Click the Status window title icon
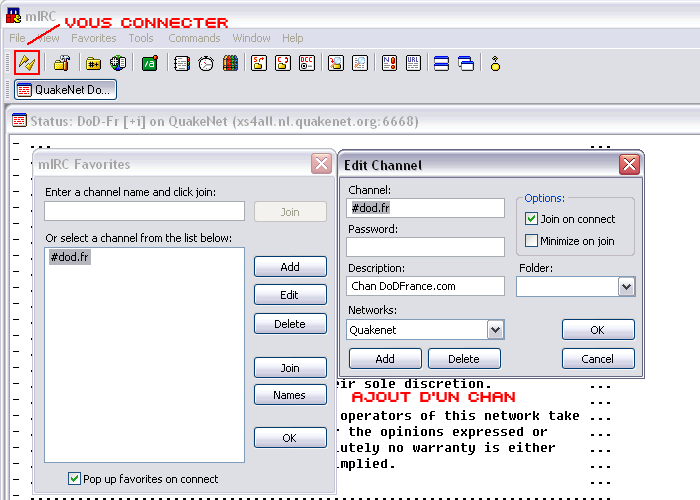 19,121
